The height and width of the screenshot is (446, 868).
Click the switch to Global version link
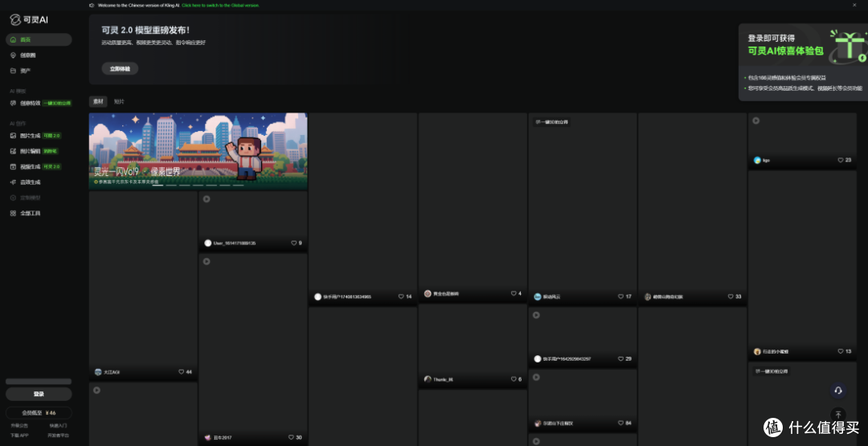coord(220,5)
